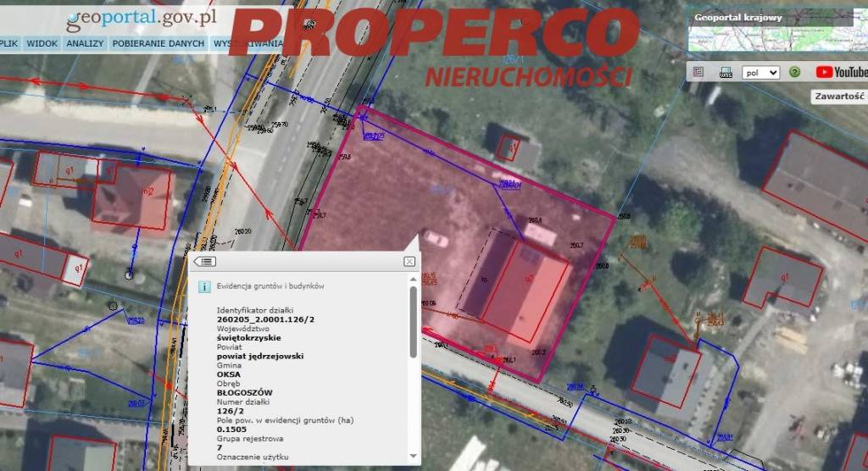
Task: Click the 'świętokrzyskie' value
Action: click(248, 338)
